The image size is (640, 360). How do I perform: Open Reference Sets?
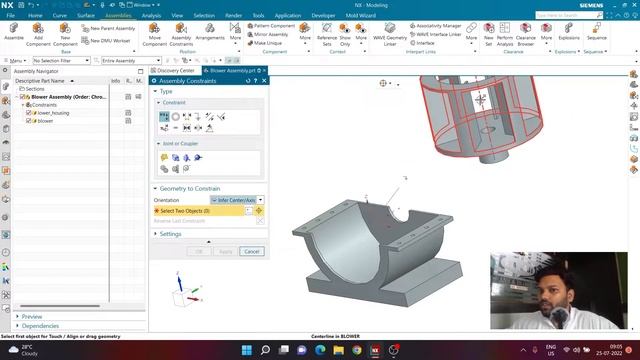[327, 34]
